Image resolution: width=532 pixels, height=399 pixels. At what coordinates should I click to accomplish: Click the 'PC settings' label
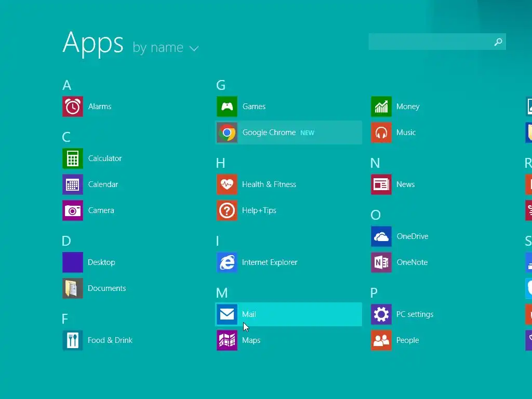coord(415,314)
